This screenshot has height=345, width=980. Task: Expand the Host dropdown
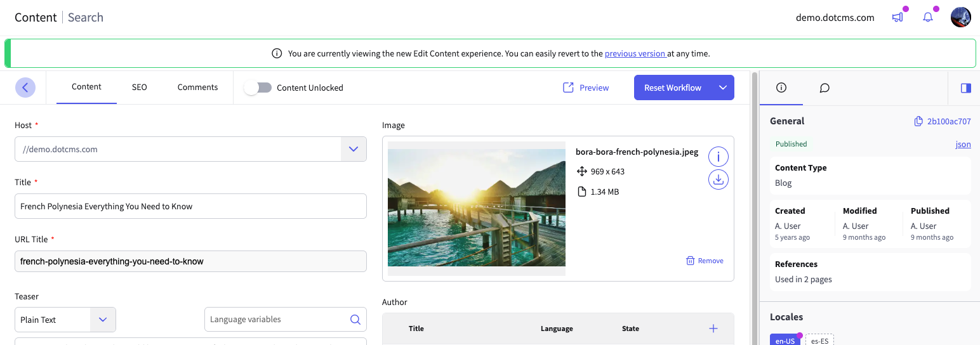(x=354, y=149)
